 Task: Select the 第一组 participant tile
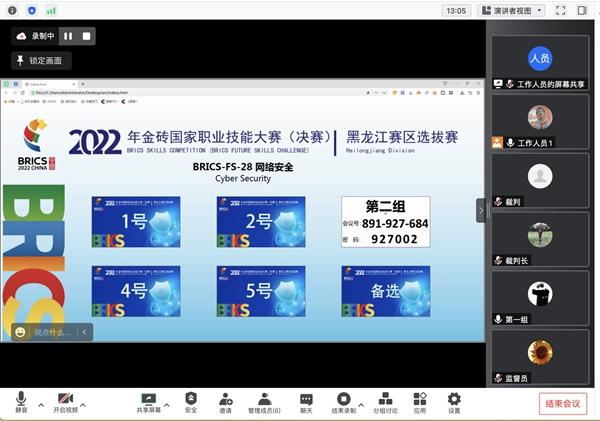tap(540, 298)
